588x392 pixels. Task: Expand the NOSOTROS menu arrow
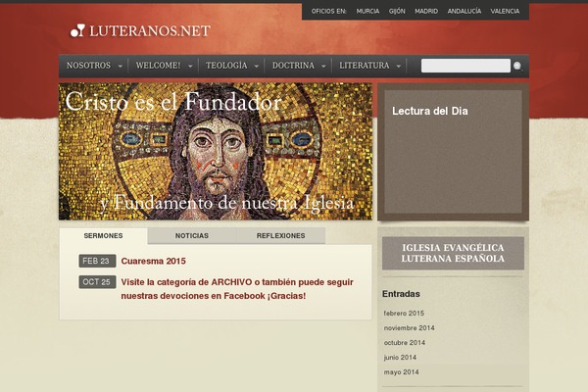point(121,66)
